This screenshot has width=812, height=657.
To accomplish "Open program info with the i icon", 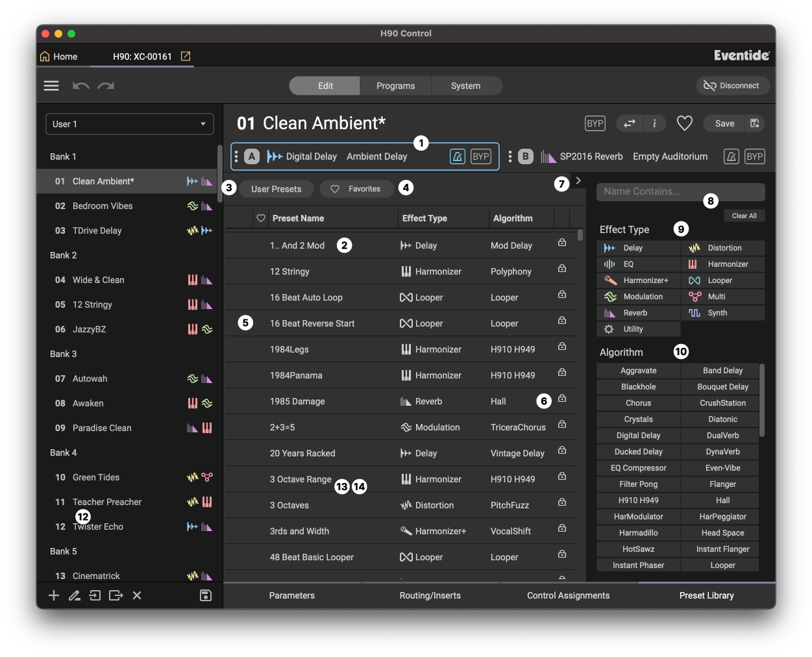I will click(654, 123).
